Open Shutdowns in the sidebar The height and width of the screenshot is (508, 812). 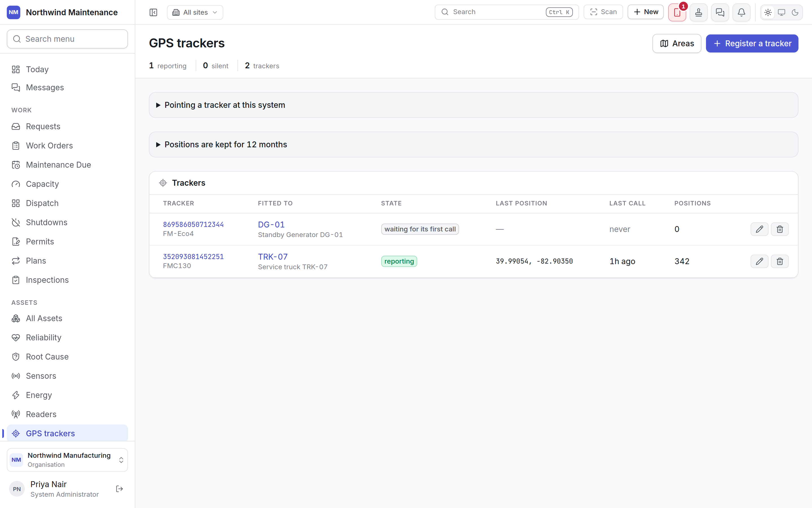pos(67,222)
